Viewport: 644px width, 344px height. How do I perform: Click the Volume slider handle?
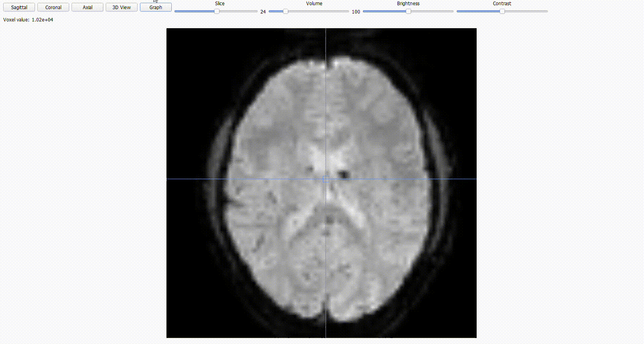point(285,12)
